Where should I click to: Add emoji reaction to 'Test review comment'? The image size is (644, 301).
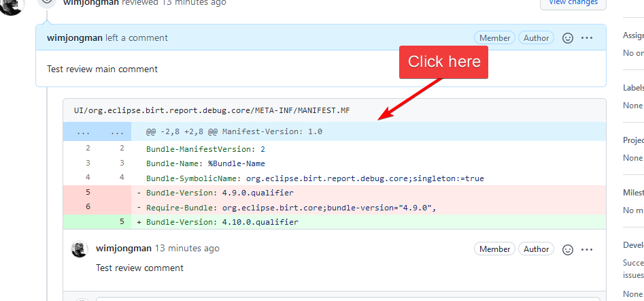click(568, 249)
